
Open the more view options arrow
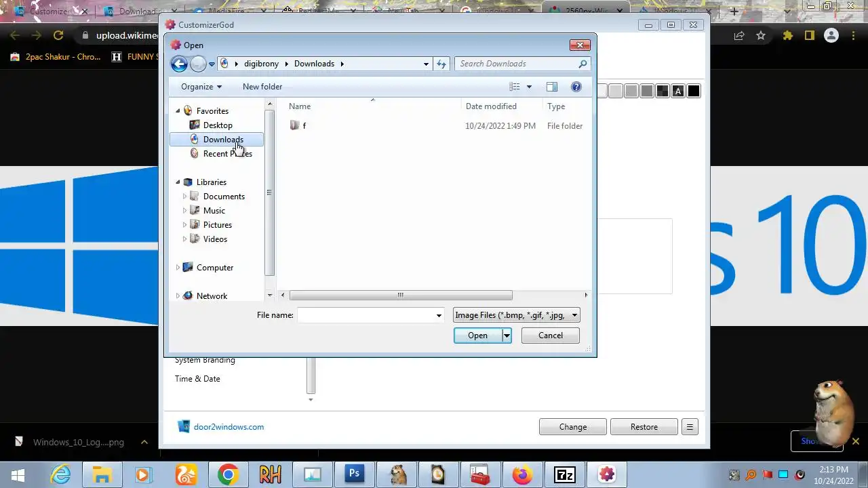(529, 87)
